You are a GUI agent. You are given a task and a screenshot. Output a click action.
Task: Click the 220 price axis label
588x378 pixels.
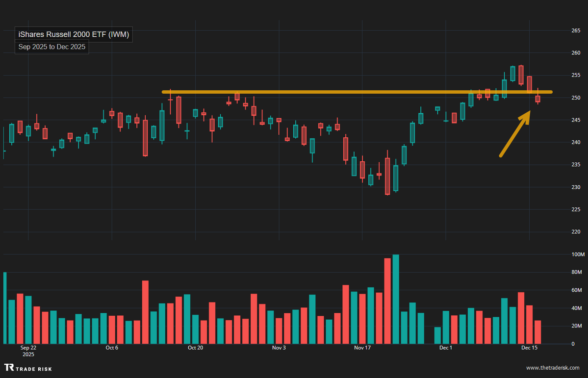tap(576, 232)
